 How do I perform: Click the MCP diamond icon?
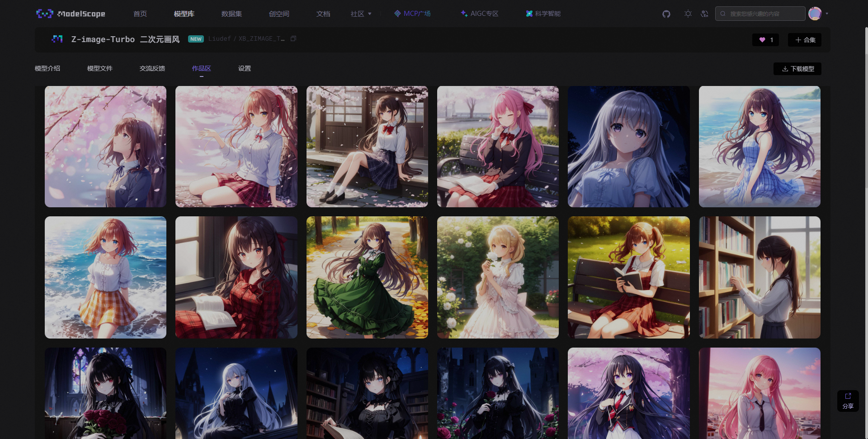(x=397, y=14)
